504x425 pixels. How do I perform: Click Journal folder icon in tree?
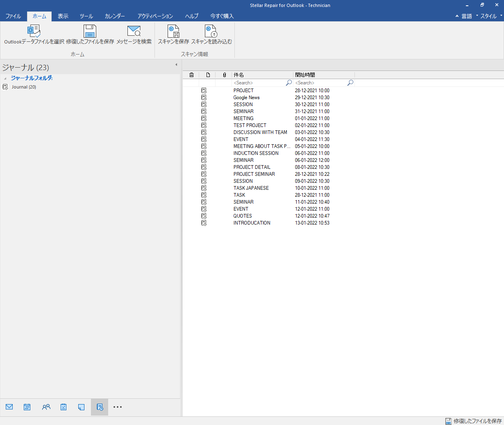click(x=5, y=87)
